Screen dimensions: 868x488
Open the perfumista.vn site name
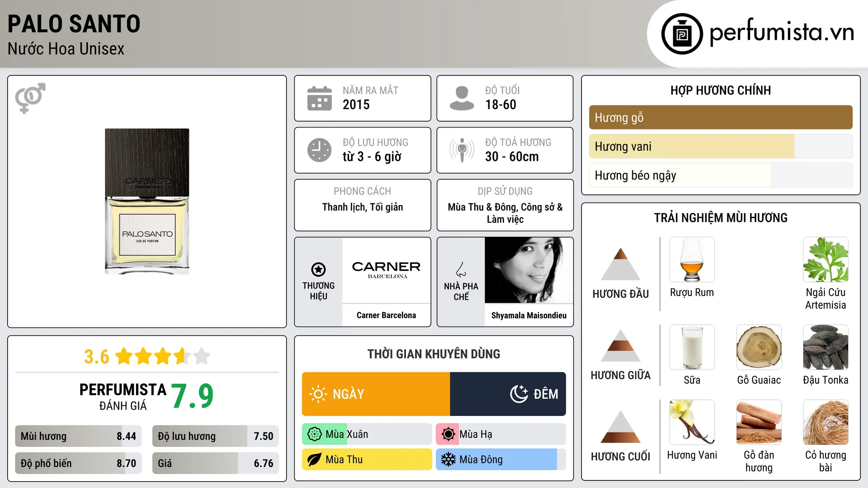point(782,33)
